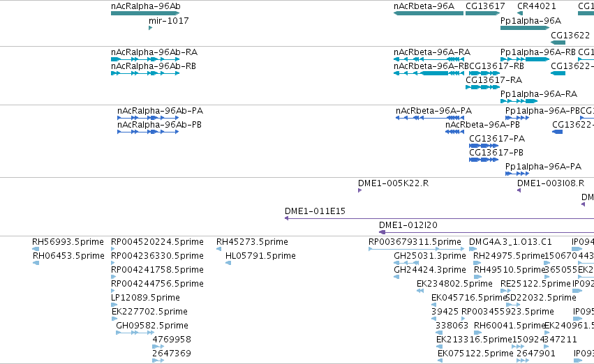Click EST RP004520224.5prime
The width and height of the screenshot is (594, 364).
[x=113, y=249]
